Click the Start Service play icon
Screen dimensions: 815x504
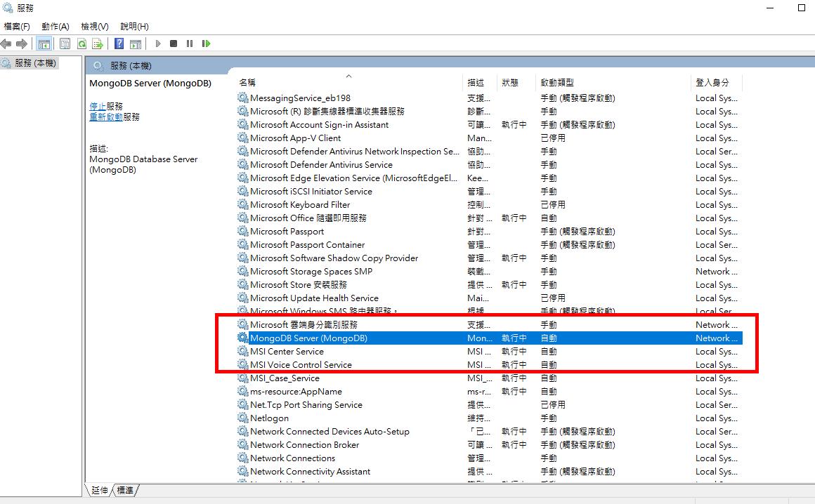click(x=158, y=44)
